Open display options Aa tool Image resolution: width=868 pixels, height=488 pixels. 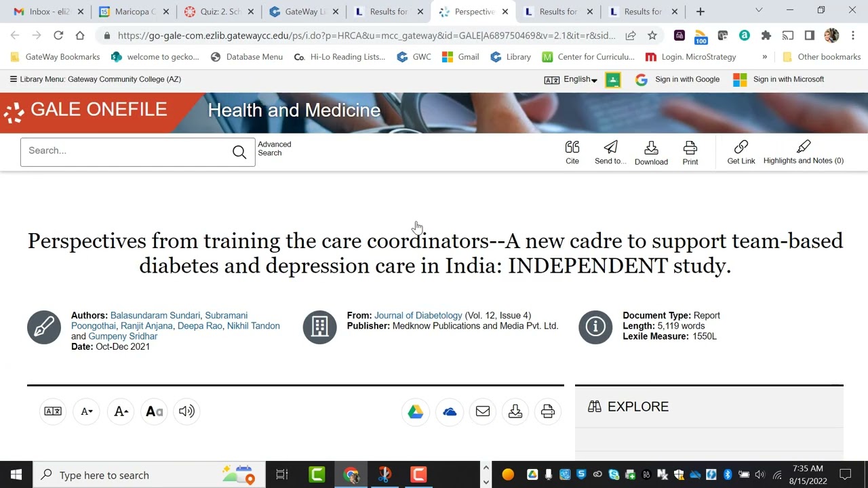[x=155, y=411]
